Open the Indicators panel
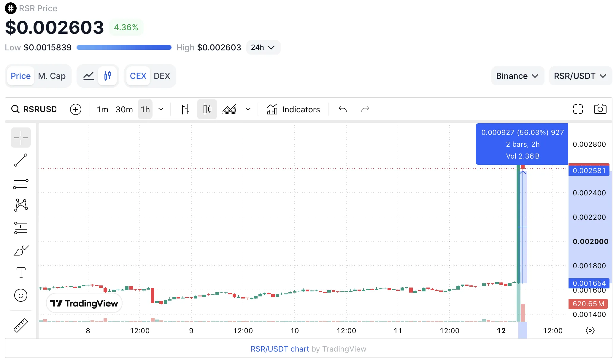The height and width of the screenshot is (364, 616). 293,109
